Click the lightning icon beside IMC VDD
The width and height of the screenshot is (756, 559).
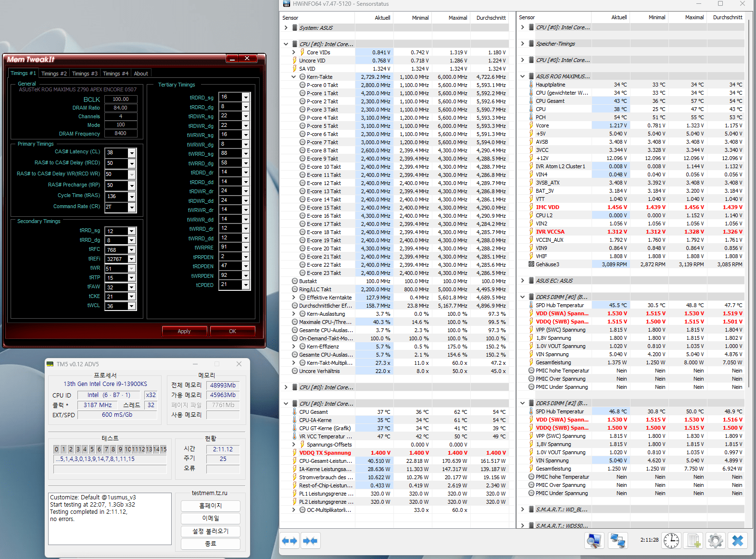(531, 207)
